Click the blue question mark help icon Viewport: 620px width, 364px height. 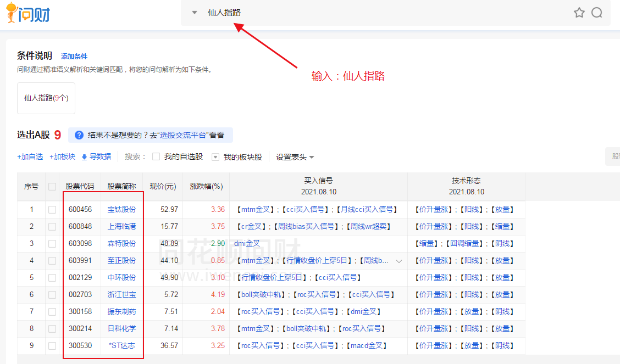79,135
